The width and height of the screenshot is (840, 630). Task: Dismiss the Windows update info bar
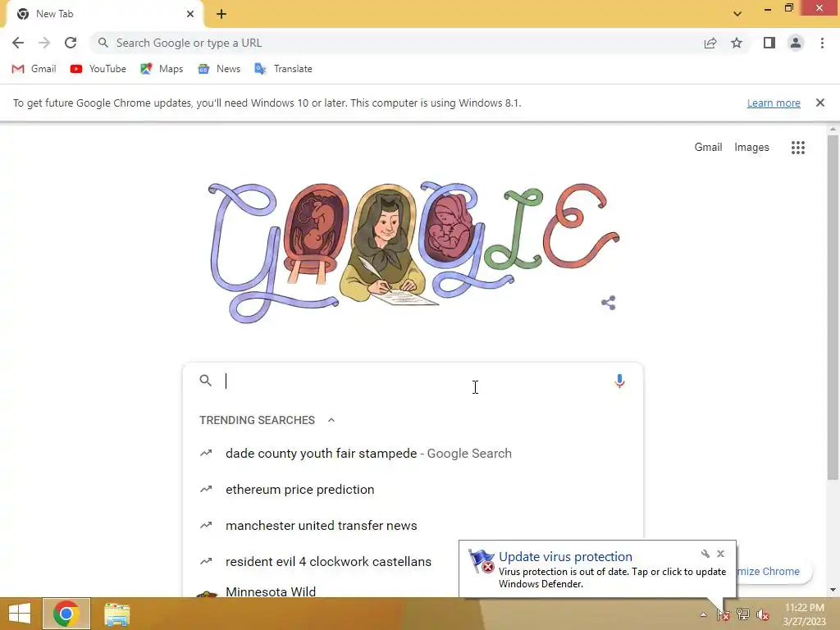pyautogui.click(x=819, y=103)
